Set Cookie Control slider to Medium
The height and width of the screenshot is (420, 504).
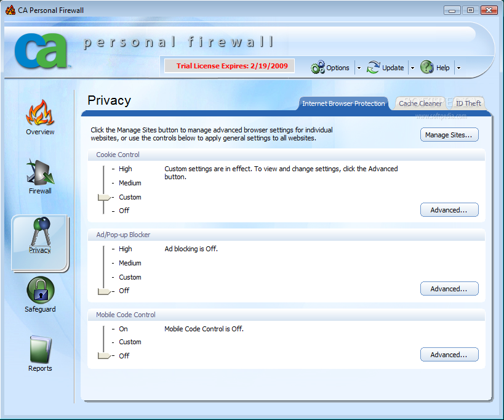click(x=130, y=183)
